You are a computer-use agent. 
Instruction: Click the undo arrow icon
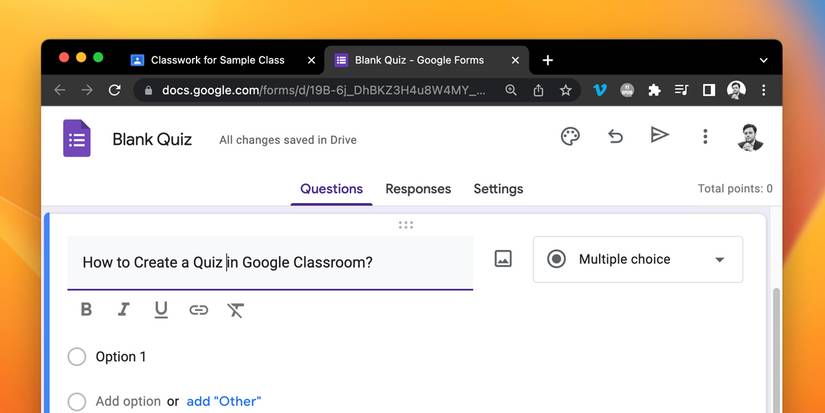(615, 137)
